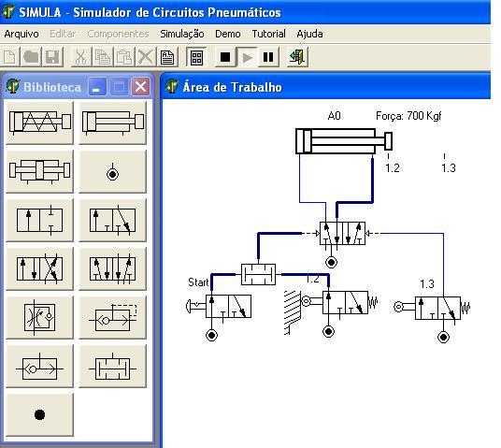Screen dimensions: 501x448
Task: Open the Arquivo menu
Action: (21, 34)
